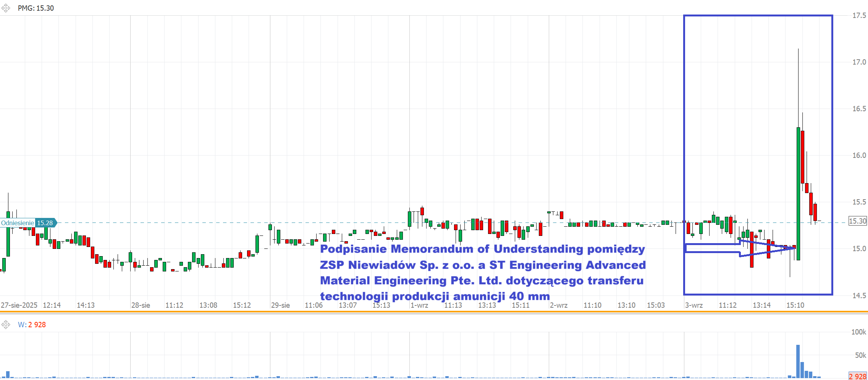Click the 15.0 price axis label
Viewport: 868px width, 380px height.
click(x=859, y=248)
